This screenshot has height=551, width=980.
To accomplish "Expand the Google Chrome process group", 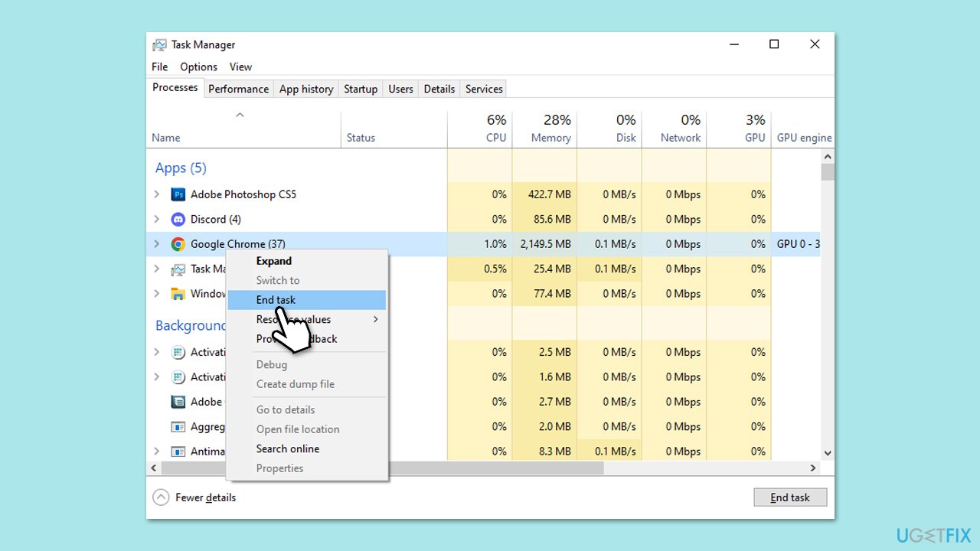I will tap(157, 244).
